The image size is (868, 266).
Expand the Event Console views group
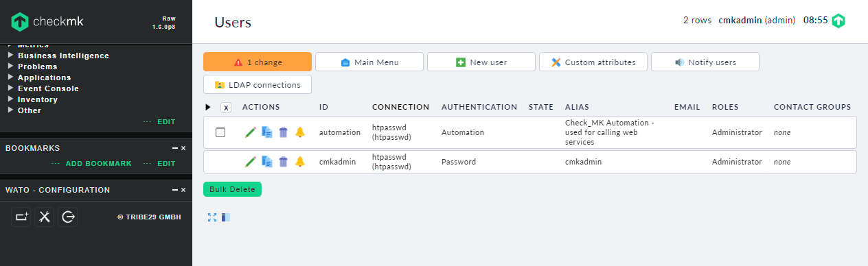(x=43, y=88)
